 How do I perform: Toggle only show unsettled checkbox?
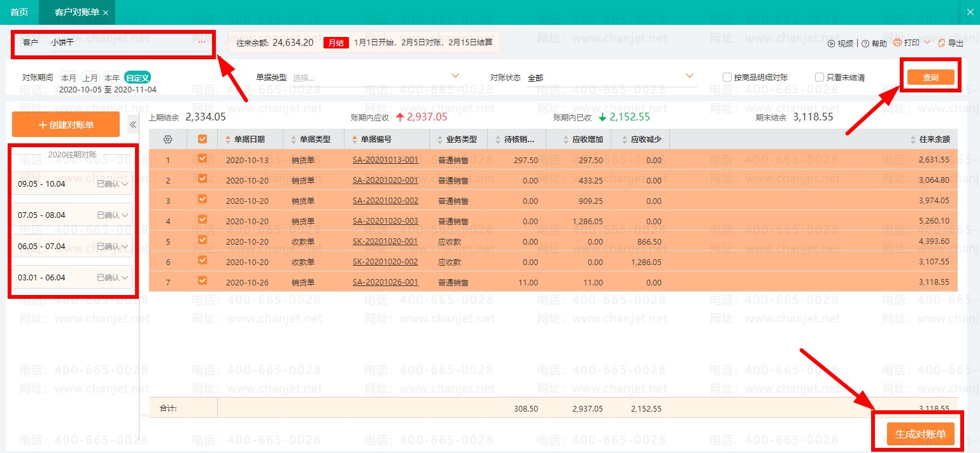click(x=820, y=77)
